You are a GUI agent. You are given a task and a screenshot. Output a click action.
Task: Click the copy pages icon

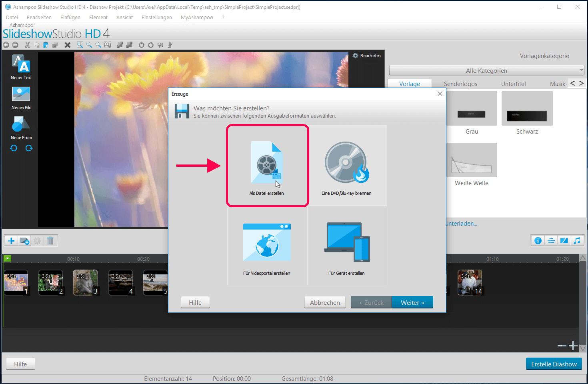(37, 45)
